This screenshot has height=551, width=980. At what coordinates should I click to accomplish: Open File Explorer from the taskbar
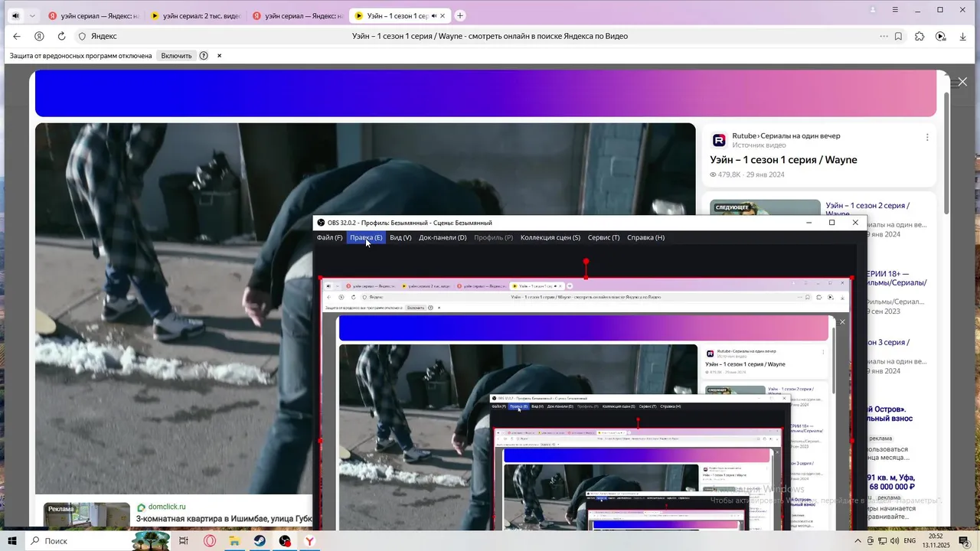pyautogui.click(x=234, y=541)
